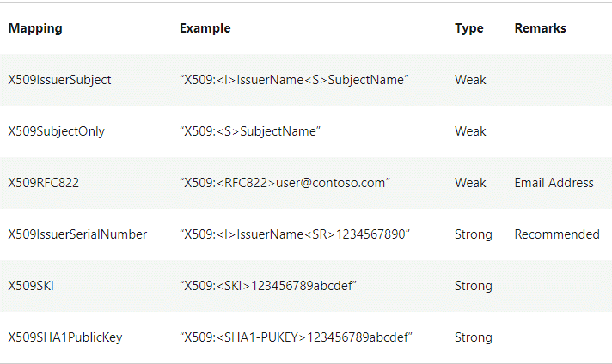Select the X509IssuerSerialNumber mapping cell
612x364 pixels.
(x=77, y=234)
